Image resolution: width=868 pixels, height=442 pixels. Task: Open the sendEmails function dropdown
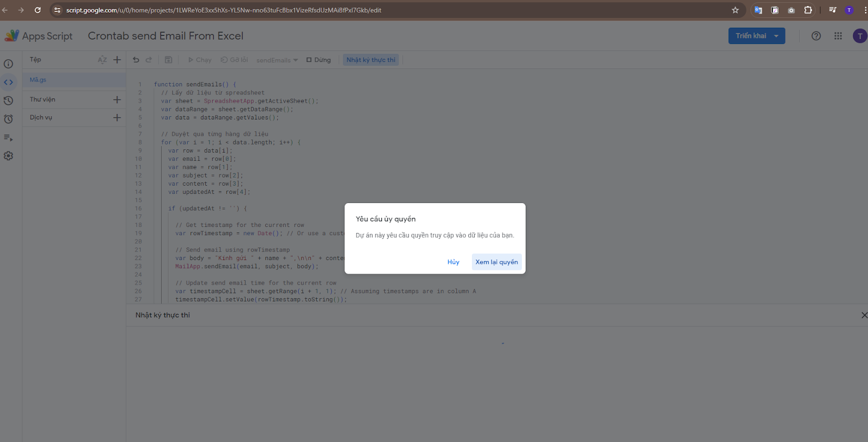coord(277,60)
